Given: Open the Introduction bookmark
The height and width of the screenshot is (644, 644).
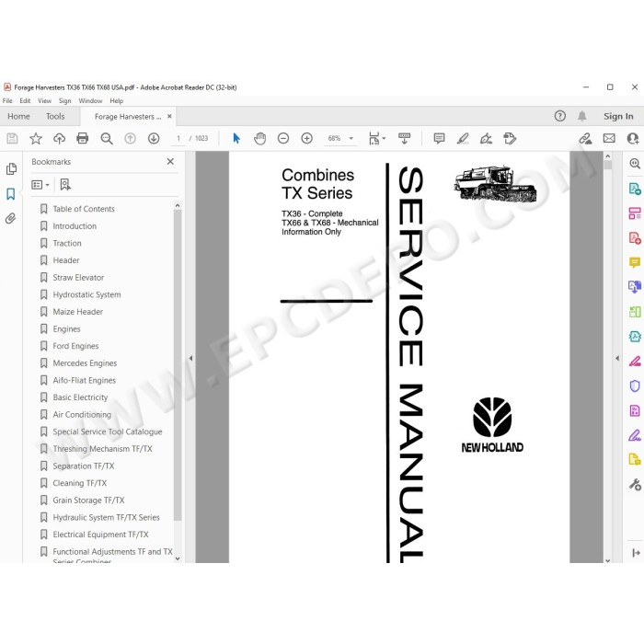Looking at the screenshot, I should (75, 226).
